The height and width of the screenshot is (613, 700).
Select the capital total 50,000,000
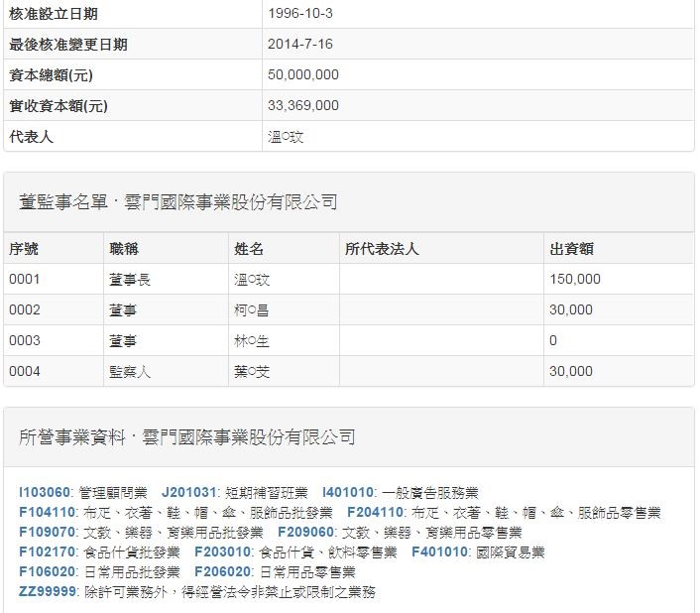pos(303,74)
